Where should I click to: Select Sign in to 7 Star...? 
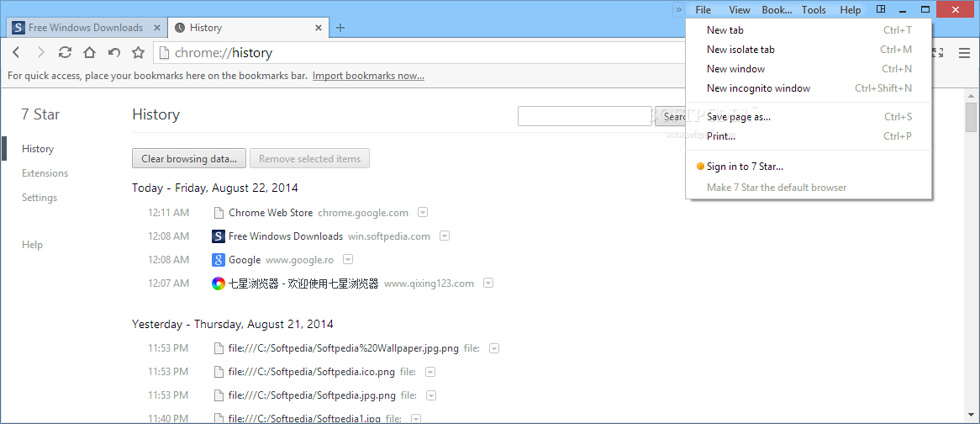pos(809,167)
